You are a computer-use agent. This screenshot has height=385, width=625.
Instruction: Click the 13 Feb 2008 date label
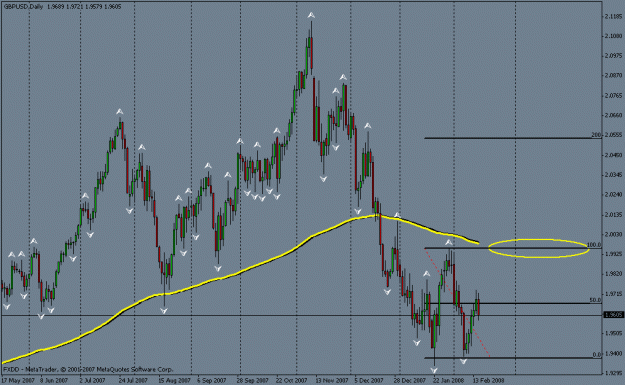coord(488,380)
